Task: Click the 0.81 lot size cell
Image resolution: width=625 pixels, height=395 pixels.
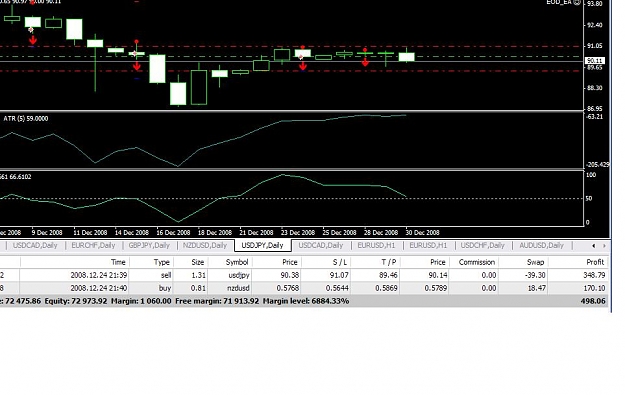Action: 199,288
